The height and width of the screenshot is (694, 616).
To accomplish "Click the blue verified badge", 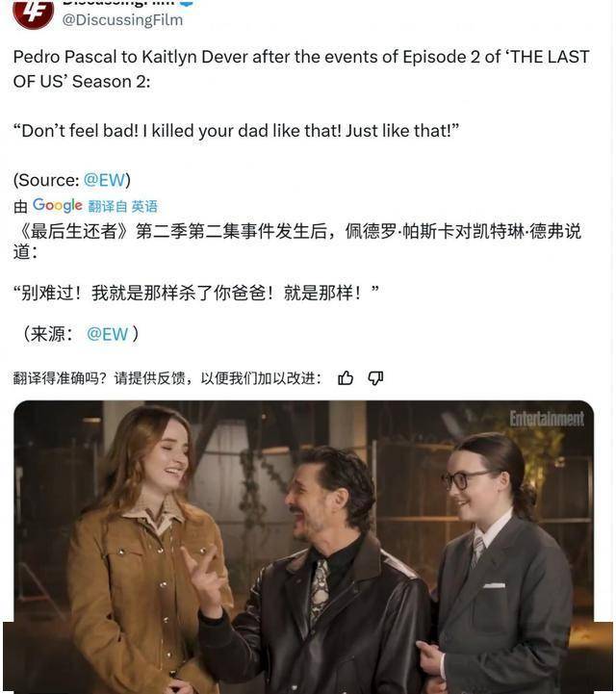I will tap(187, 2).
